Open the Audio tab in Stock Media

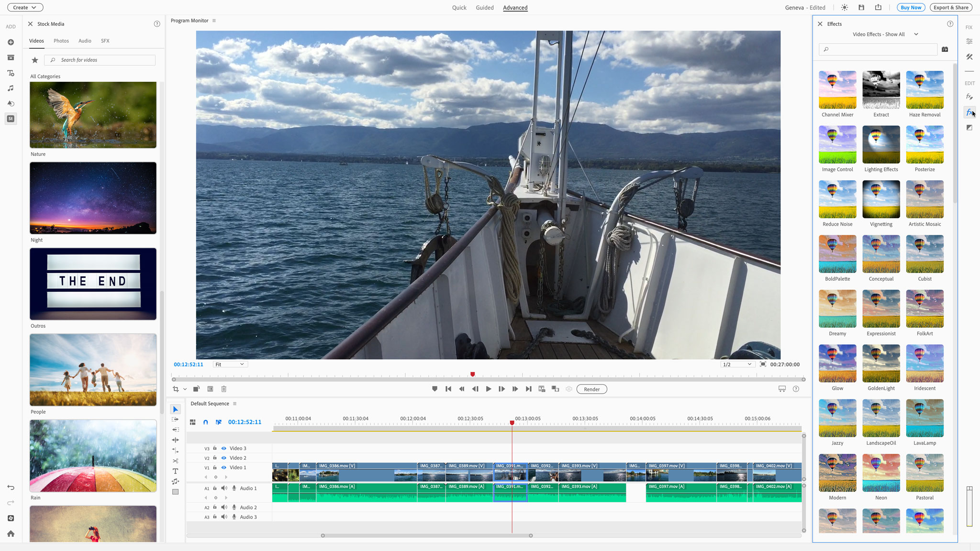[85, 41]
